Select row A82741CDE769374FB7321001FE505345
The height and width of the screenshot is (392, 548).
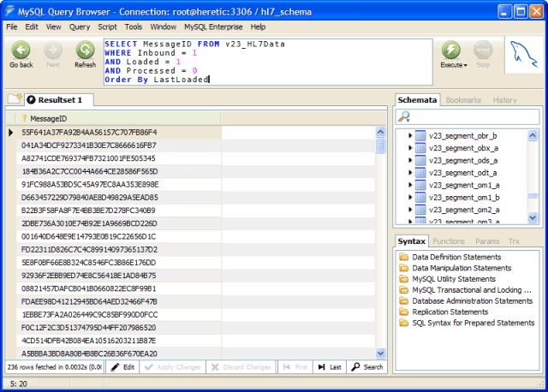pyautogui.click(x=119, y=158)
